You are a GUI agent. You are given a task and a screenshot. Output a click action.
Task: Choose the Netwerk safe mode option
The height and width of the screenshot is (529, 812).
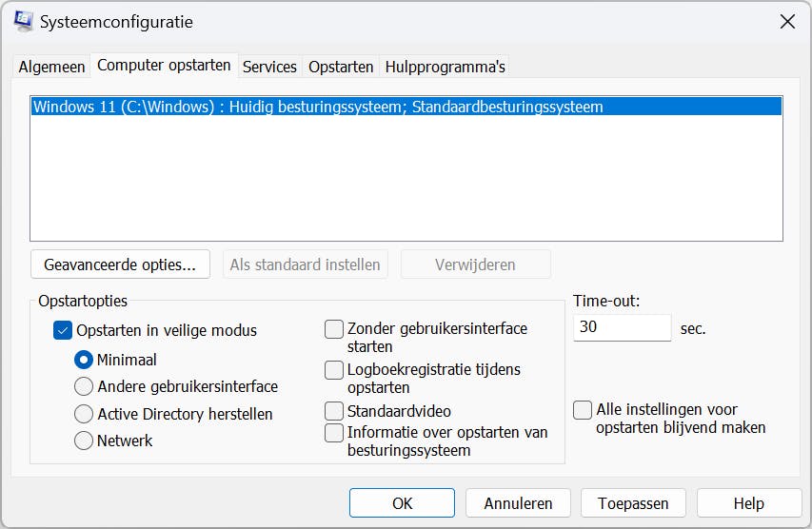pos(84,441)
